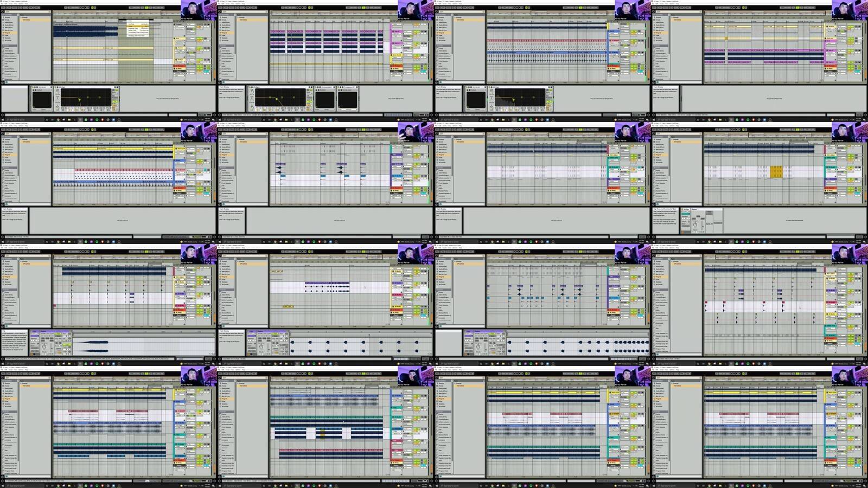Click orange selection block in the white MIDI lane

click(x=776, y=172)
